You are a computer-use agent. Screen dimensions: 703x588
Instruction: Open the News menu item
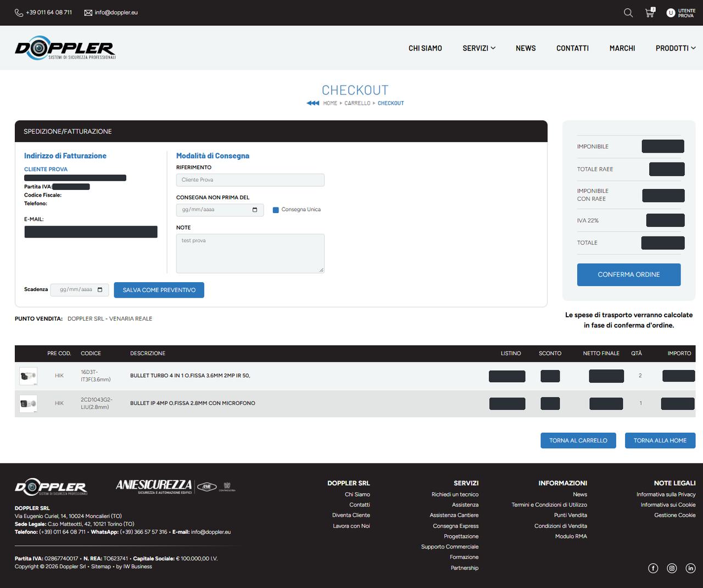click(x=526, y=48)
